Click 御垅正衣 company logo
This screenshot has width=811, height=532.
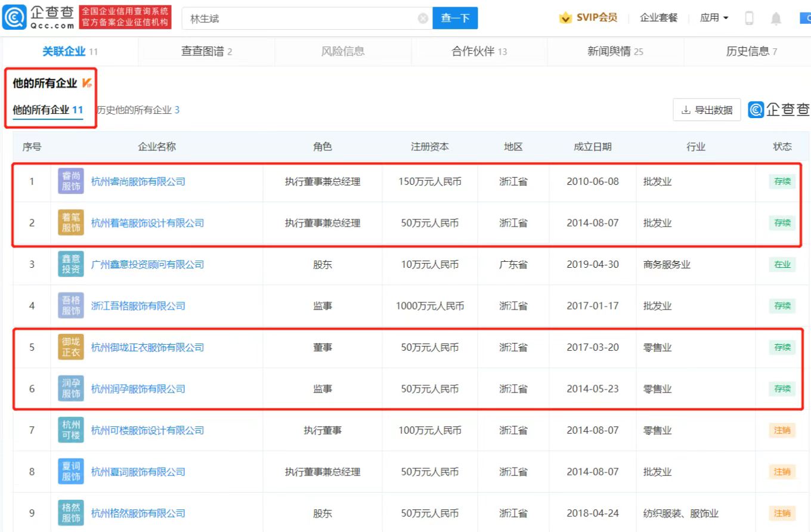71,347
